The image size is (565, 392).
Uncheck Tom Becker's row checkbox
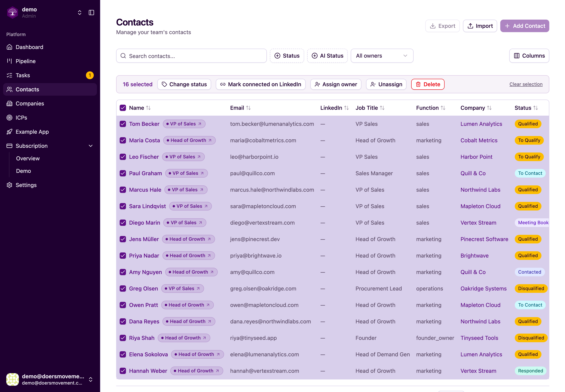pyautogui.click(x=123, y=124)
